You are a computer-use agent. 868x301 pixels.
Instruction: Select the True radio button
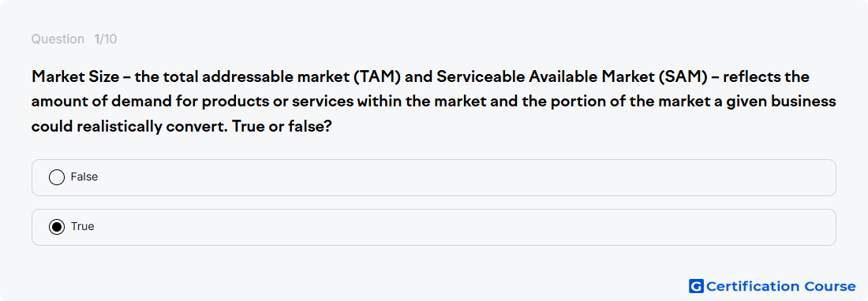click(x=57, y=227)
